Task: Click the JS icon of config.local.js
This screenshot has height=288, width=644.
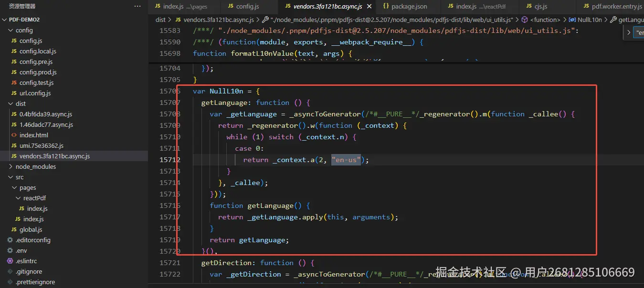Action: coord(14,51)
